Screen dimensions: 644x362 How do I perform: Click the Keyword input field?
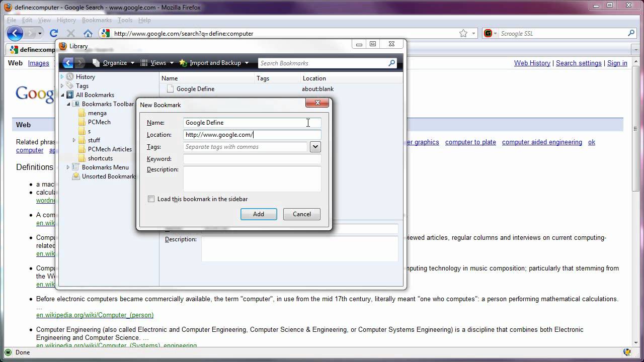[x=252, y=159]
